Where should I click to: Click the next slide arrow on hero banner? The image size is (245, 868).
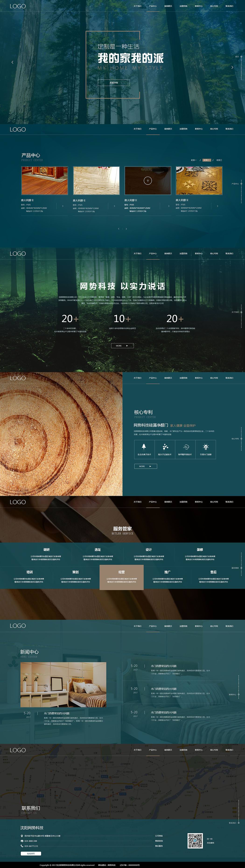click(x=232, y=67)
